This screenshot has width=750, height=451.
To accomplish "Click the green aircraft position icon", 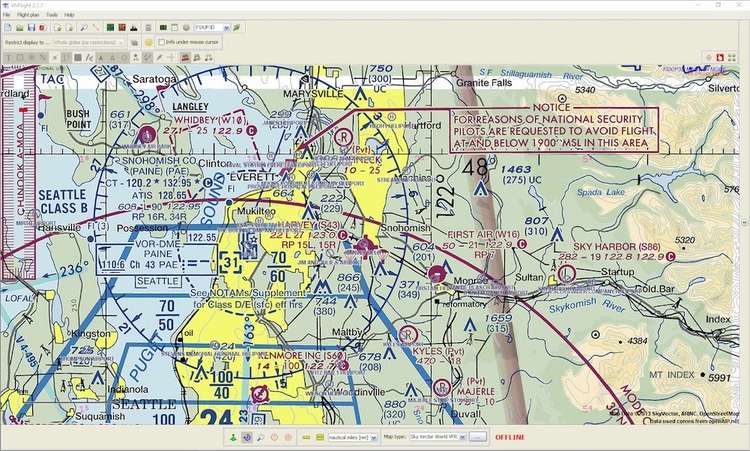I will (233, 437).
